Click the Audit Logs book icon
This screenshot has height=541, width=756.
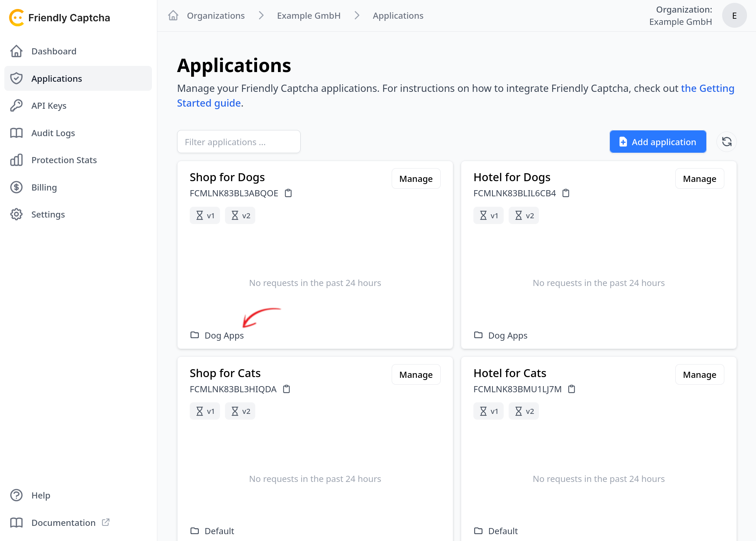17,133
